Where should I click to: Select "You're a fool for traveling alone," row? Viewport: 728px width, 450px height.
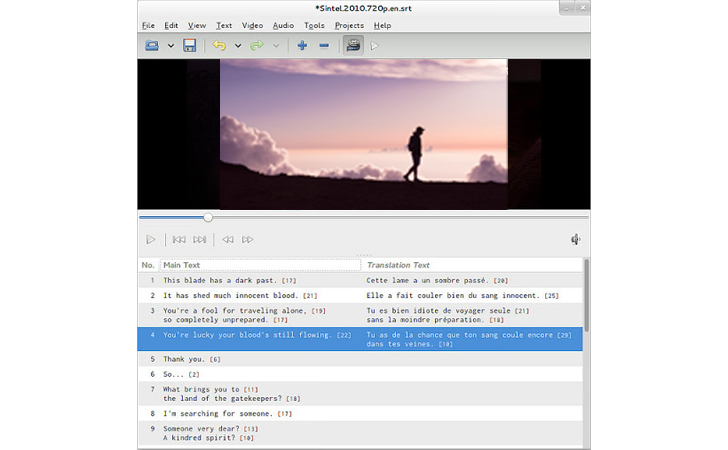(x=360, y=315)
